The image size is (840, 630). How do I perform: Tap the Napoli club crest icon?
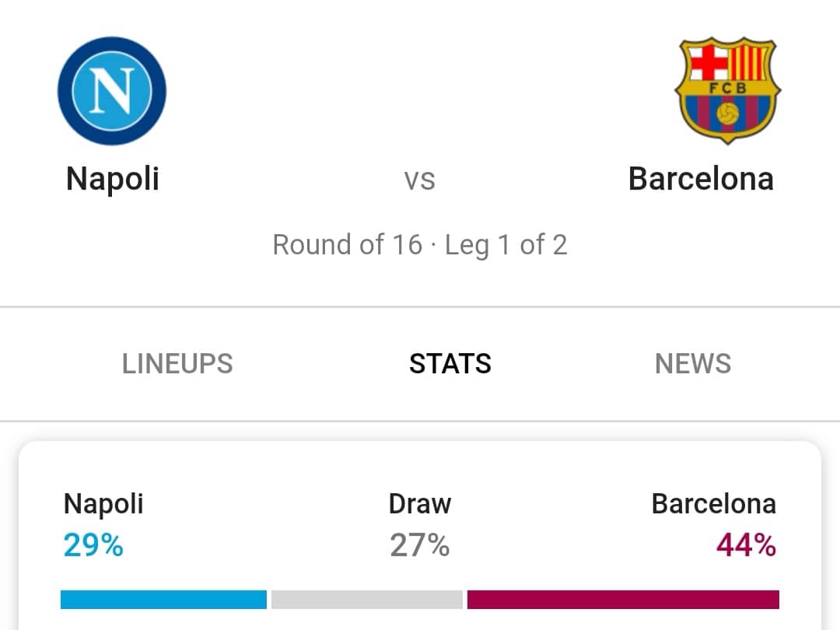[x=112, y=91]
